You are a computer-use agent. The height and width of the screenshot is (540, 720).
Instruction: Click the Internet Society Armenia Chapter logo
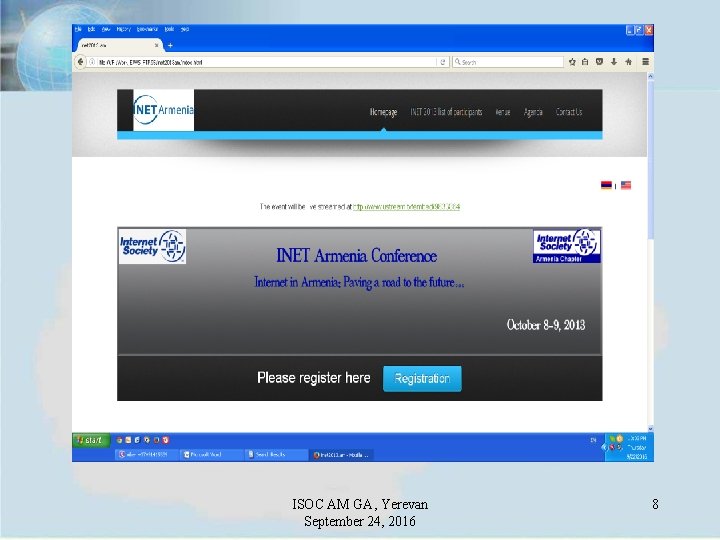567,247
